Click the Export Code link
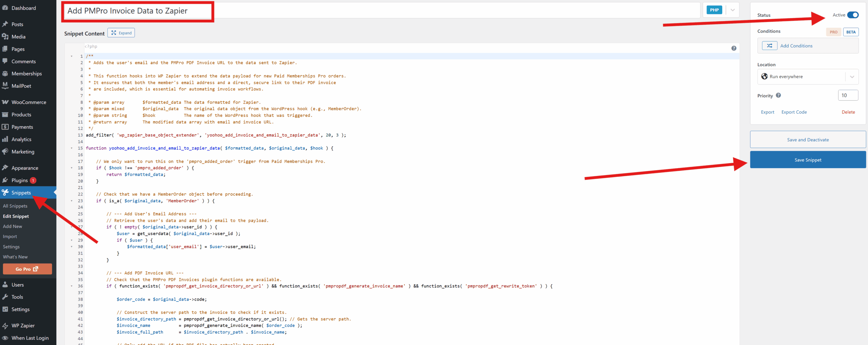Screen dimensions: 868x345 [x=794, y=112]
